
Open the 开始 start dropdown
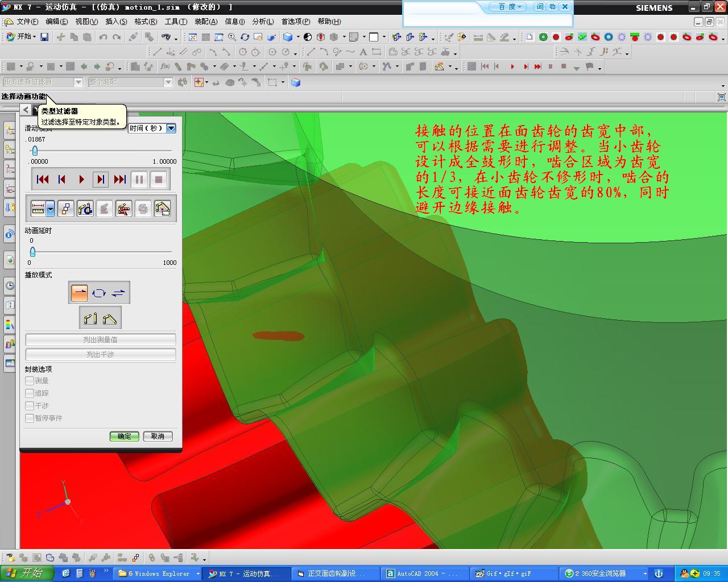[21, 36]
